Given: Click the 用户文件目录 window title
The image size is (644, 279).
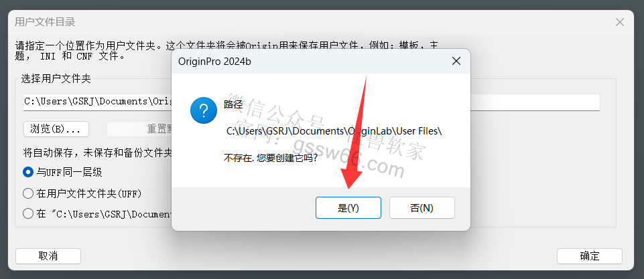Looking at the screenshot, I should 45,22.
